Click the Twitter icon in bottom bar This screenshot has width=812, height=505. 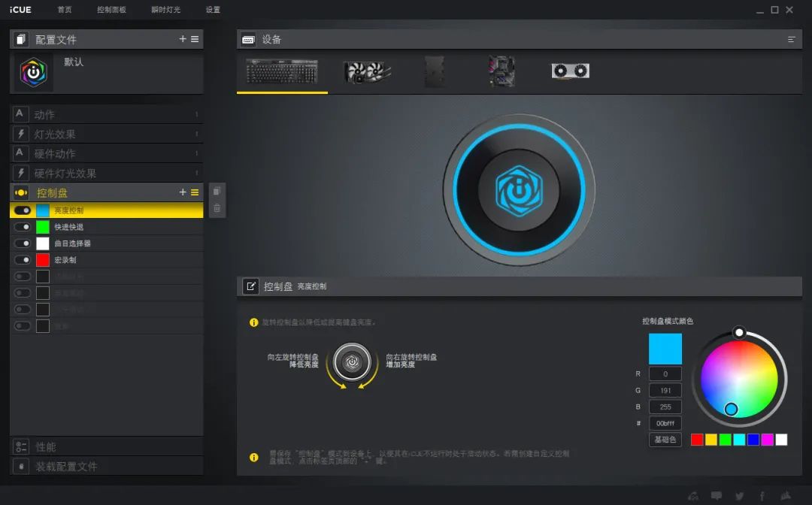click(x=740, y=496)
